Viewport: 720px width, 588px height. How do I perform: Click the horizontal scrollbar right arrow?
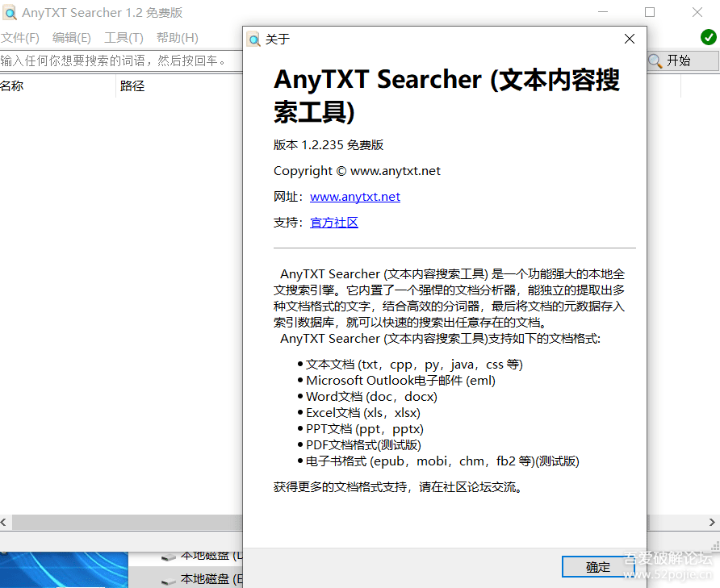tap(712, 523)
